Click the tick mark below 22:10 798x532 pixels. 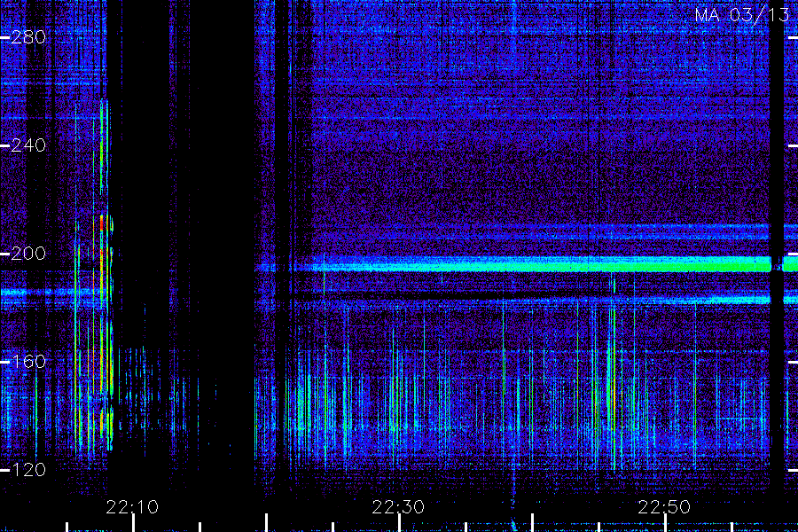pyautogui.click(x=133, y=523)
